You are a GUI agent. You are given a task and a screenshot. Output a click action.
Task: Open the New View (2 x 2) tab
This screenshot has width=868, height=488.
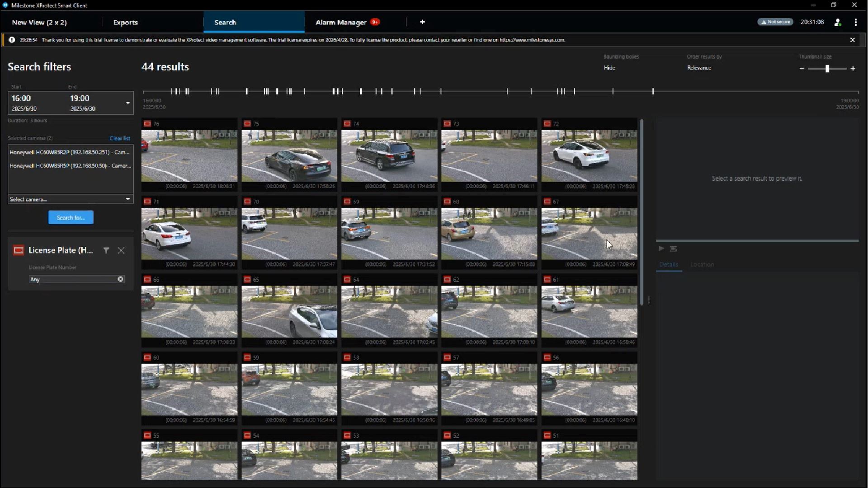point(39,22)
